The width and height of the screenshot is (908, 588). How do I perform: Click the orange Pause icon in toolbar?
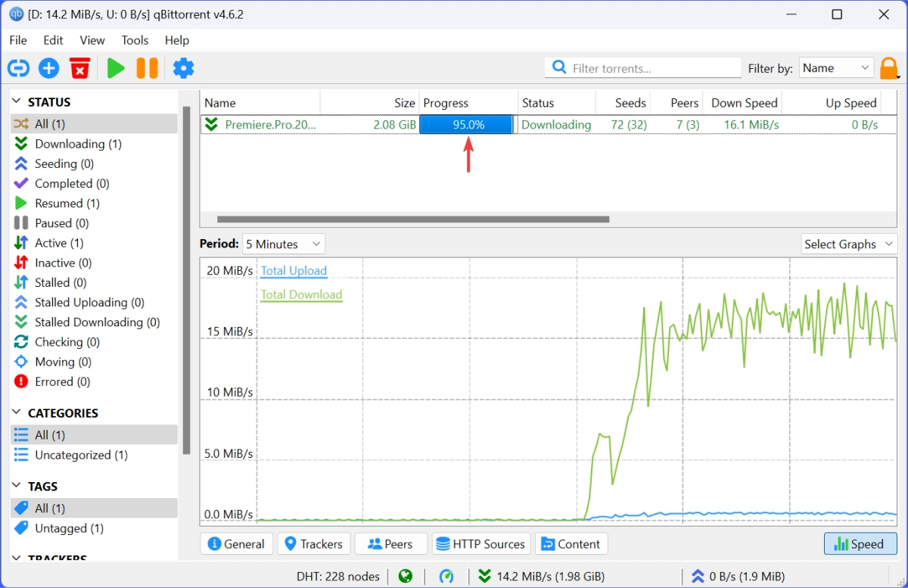(x=147, y=68)
